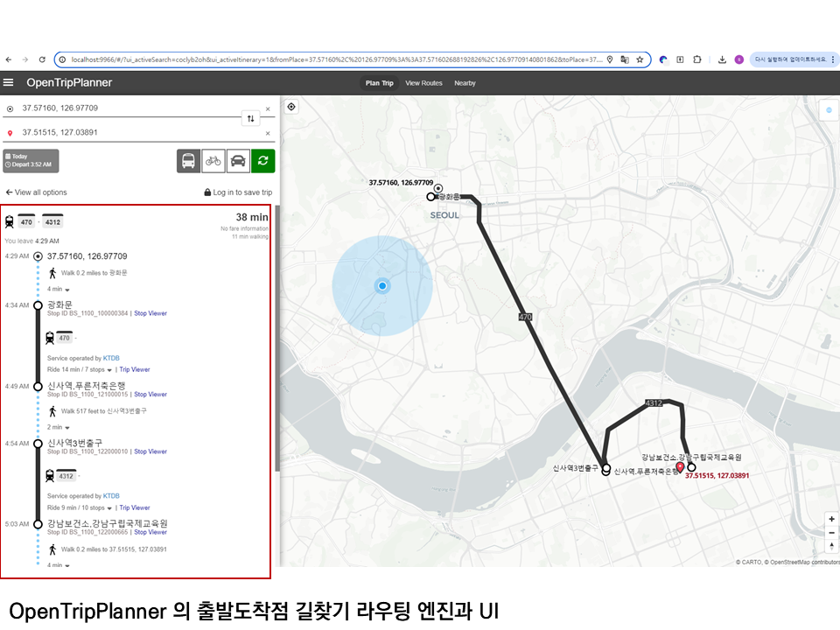Click KTDB operator link under route 470

[111, 359]
